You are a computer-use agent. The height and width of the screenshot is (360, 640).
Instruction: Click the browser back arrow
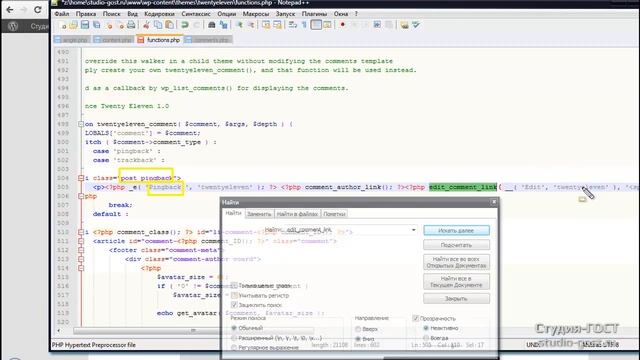click(10, 10)
